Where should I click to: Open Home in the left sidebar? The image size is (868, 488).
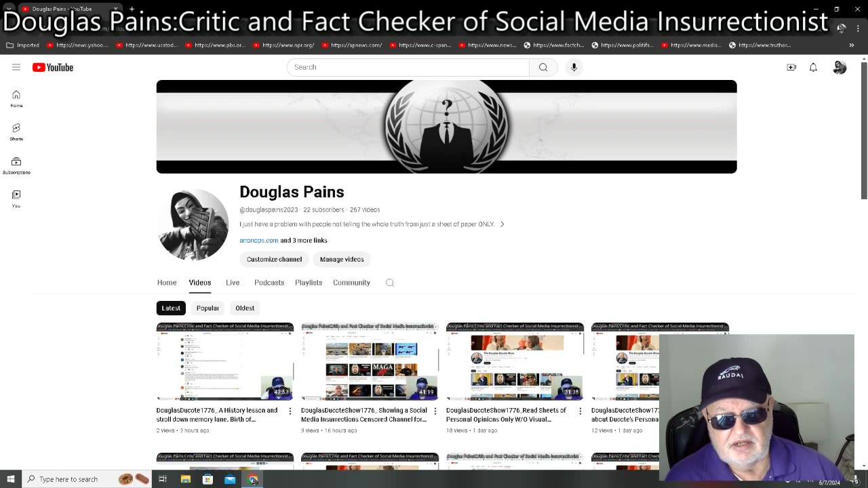[x=16, y=99]
